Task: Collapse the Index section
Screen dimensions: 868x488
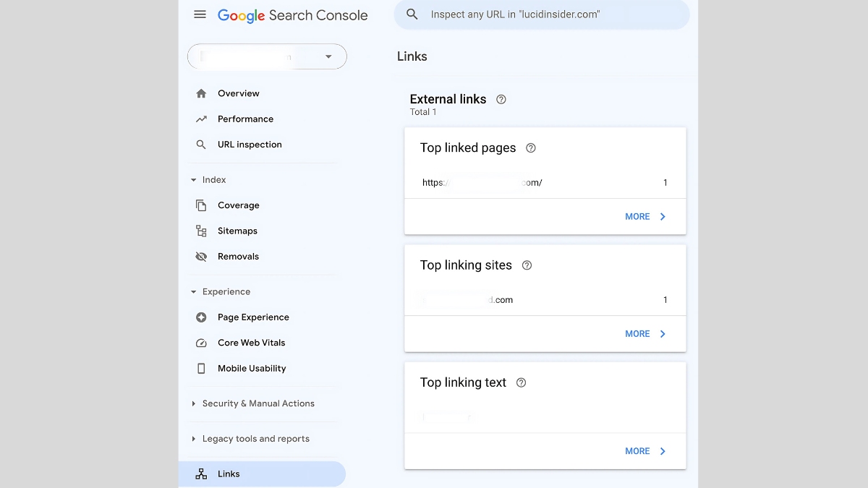Action: click(x=208, y=180)
